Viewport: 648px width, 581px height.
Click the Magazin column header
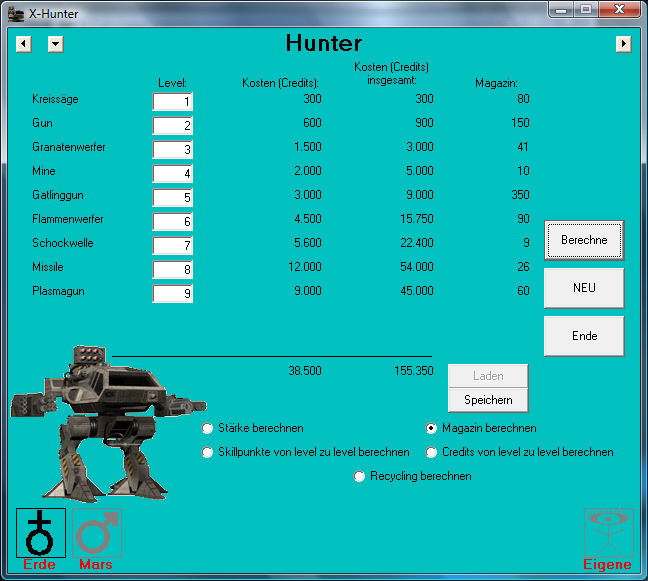tap(496, 83)
